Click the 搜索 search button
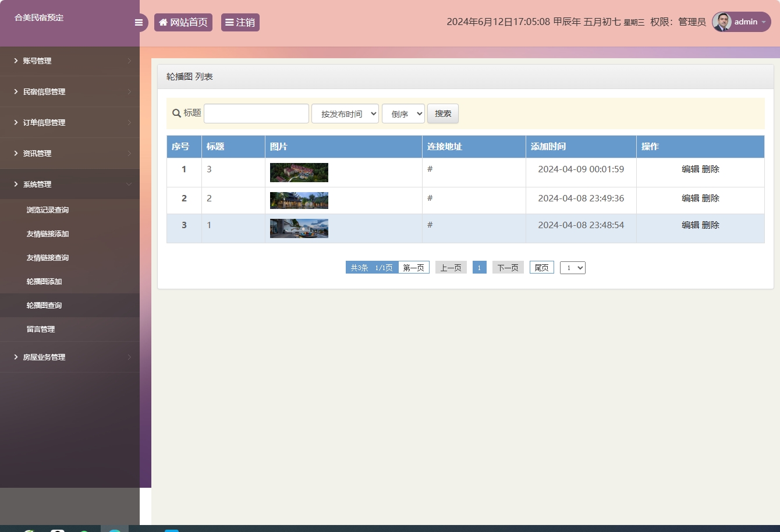Screen dimensions: 780x532 (x=442, y=113)
